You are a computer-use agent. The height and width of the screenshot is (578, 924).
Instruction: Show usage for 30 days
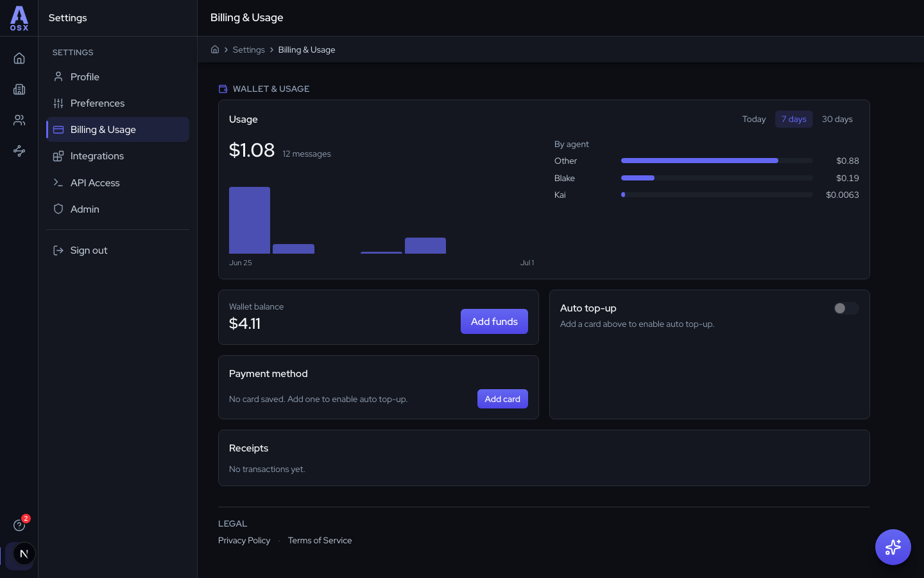click(x=837, y=119)
